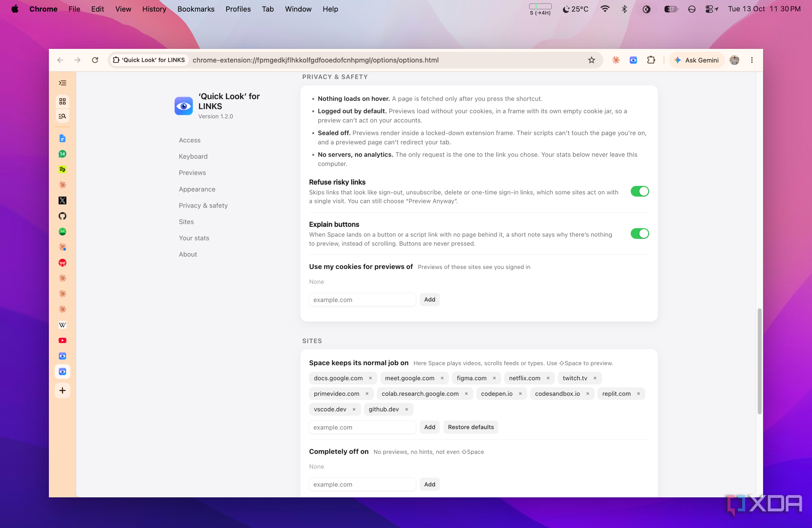Go to Your stats section

click(194, 238)
